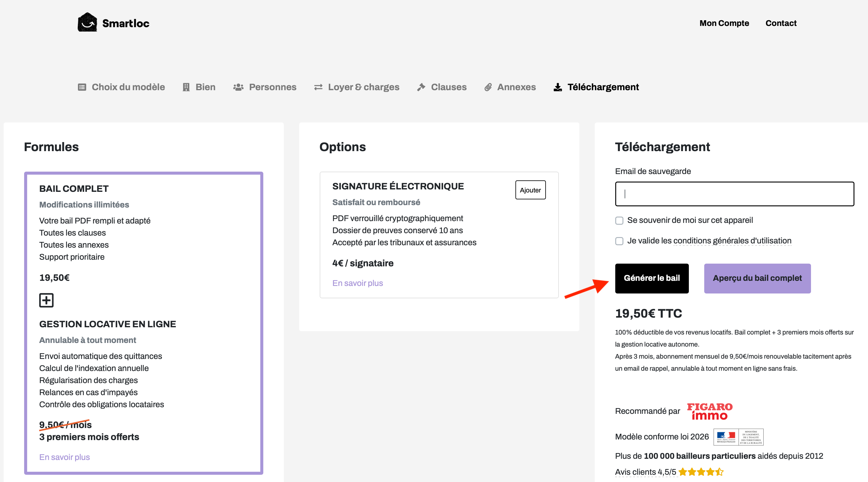Viewport: 868px width, 482px height.
Task: Open the conditions générales d'utilisation link
Action: point(732,241)
